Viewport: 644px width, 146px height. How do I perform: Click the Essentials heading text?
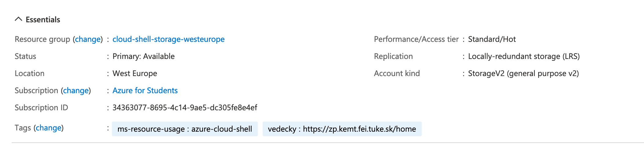pos(43,20)
